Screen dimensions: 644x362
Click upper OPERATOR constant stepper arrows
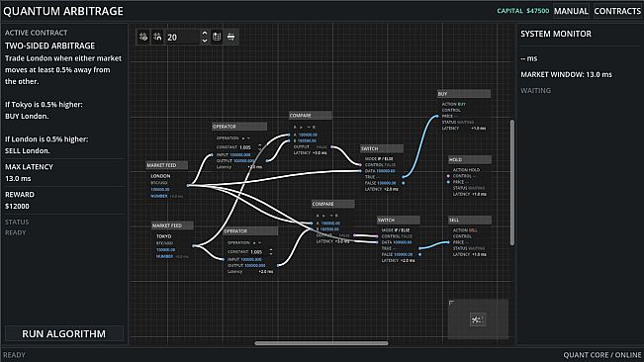point(259,147)
